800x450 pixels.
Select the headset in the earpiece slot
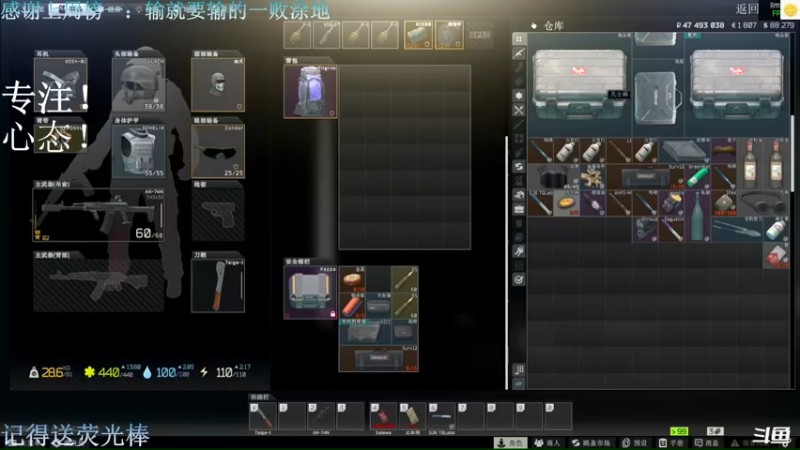pos(60,85)
